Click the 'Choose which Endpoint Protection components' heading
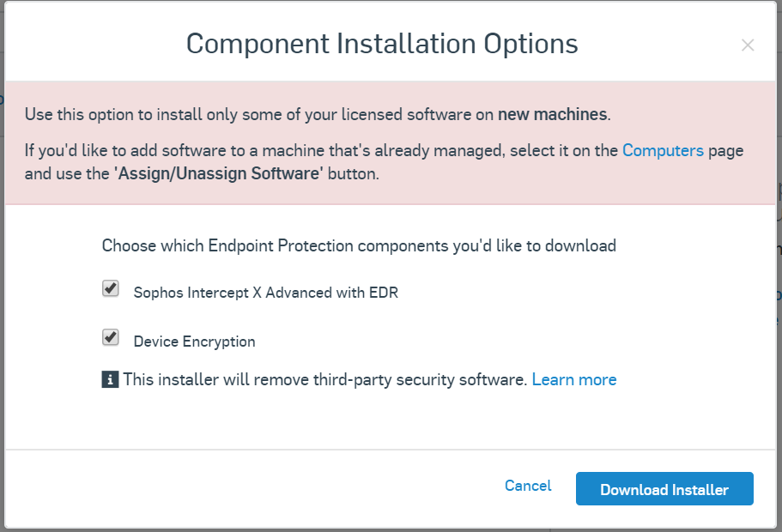Image resolution: width=782 pixels, height=532 pixels. tap(359, 246)
